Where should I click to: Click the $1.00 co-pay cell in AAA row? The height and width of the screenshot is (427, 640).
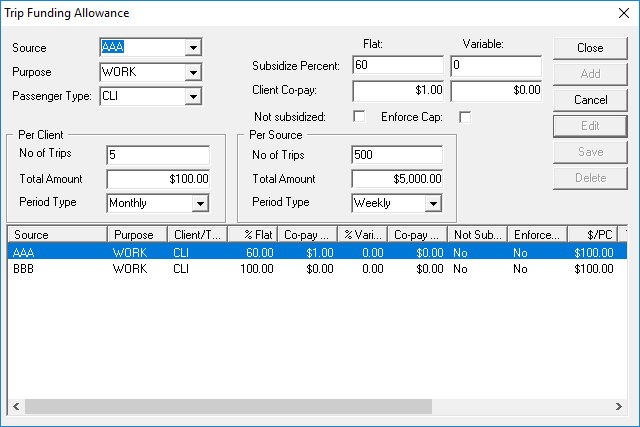pos(320,253)
